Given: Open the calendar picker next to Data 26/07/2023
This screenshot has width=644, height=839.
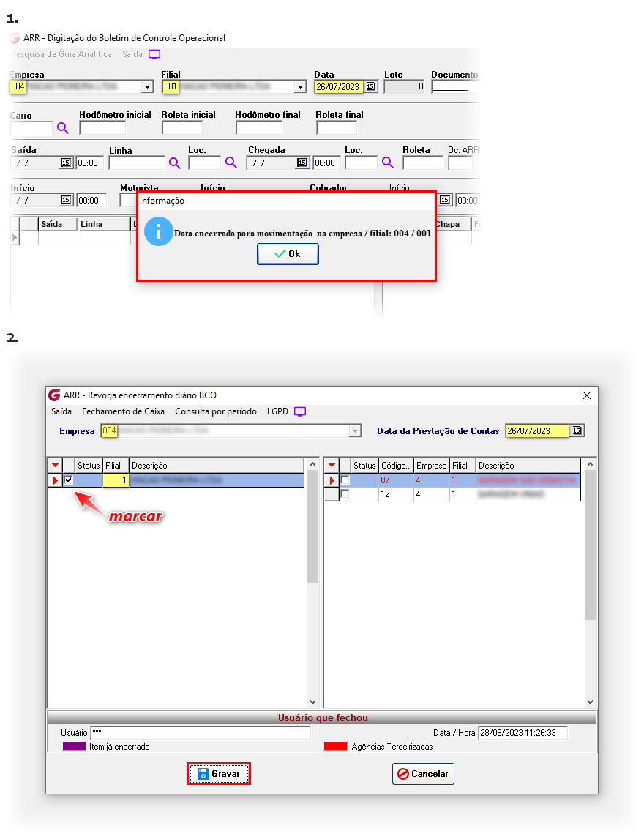Looking at the screenshot, I should [x=371, y=86].
